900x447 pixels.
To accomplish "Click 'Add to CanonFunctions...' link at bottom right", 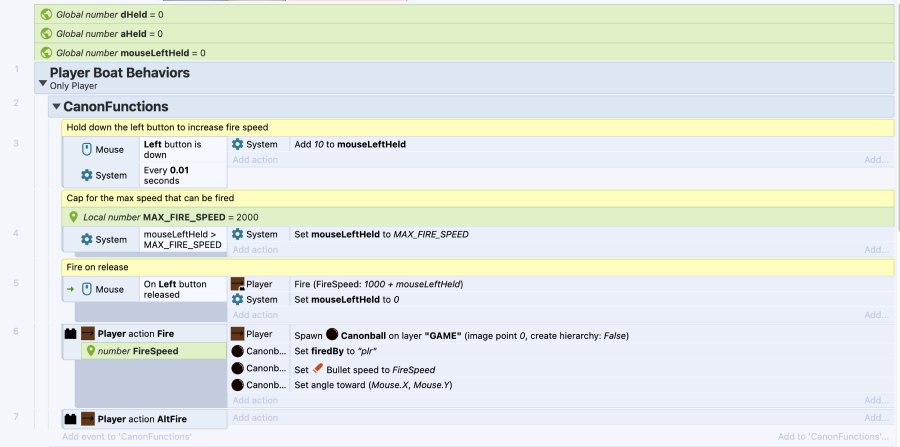I will [833, 437].
